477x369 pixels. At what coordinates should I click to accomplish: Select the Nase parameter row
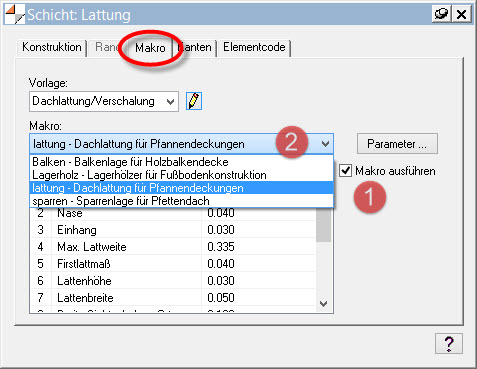(x=173, y=213)
